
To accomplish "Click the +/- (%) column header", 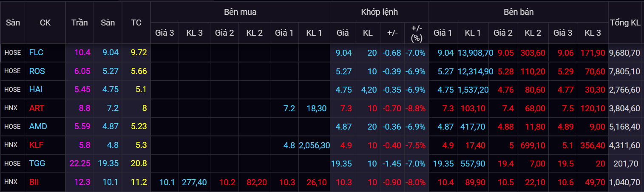I will 417,33.
